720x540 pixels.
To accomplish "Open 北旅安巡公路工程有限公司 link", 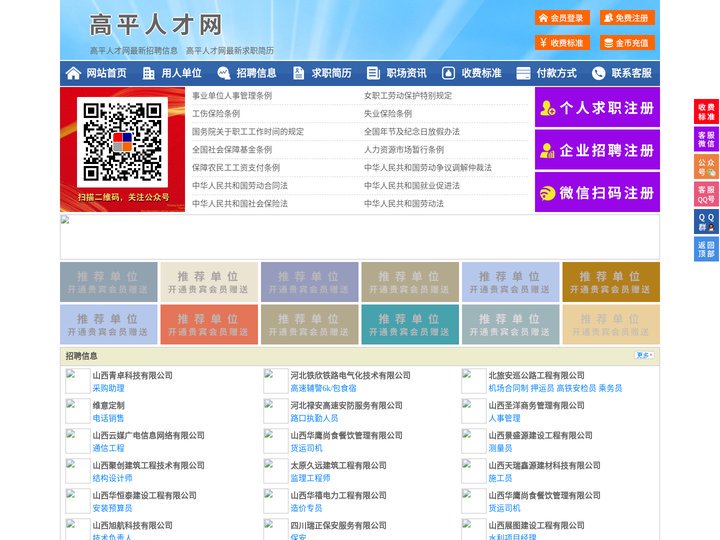I will (536, 375).
